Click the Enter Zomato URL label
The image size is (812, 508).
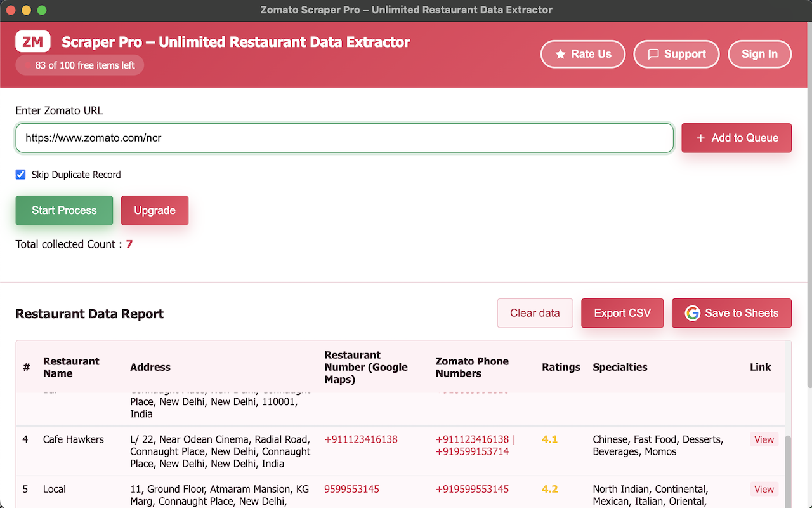click(x=59, y=110)
